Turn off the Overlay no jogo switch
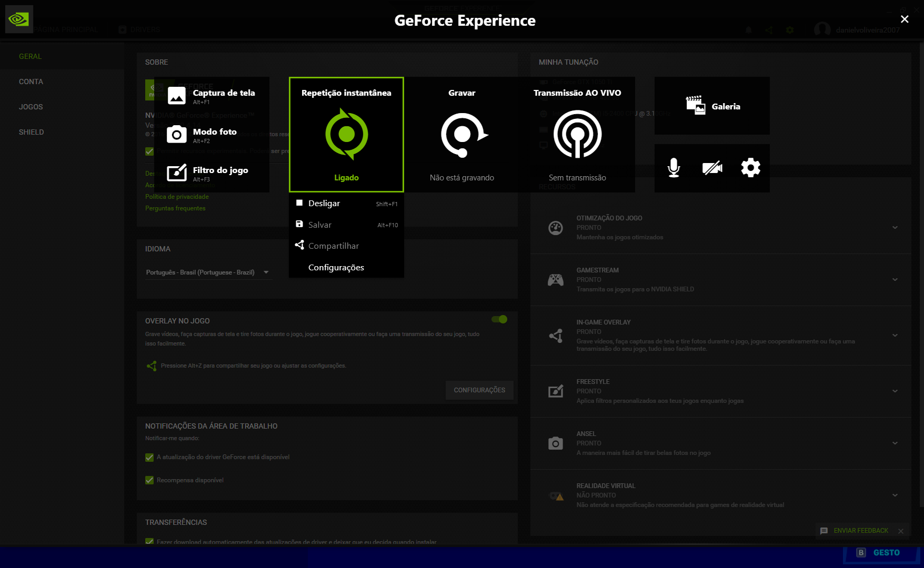This screenshot has width=924, height=568. (499, 319)
